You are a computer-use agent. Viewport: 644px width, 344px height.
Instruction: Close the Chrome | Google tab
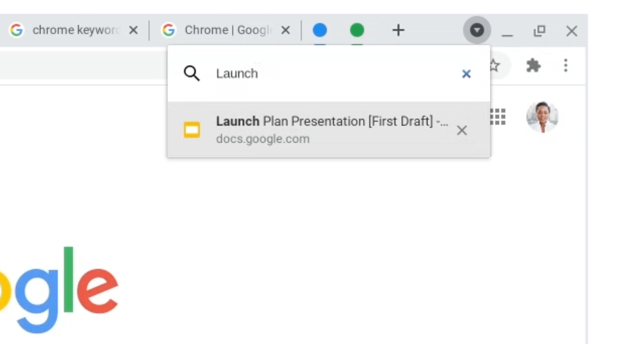[x=286, y=30]
